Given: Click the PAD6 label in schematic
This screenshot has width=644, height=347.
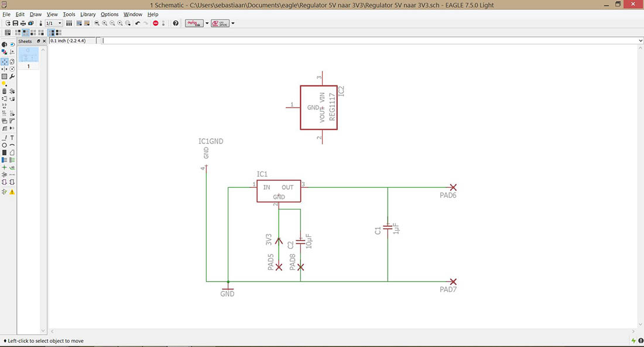Looking at the screenshot, I should [x=448, y=195].
